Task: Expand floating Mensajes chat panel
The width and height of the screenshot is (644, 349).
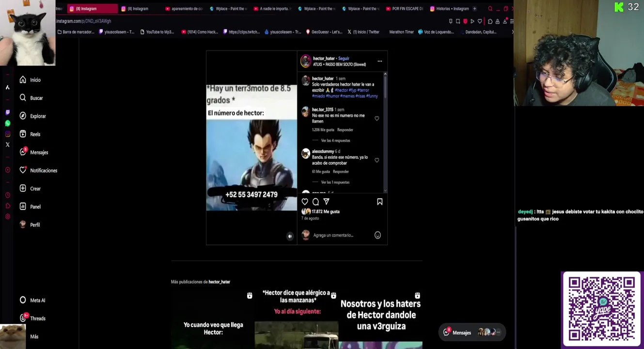Action: coord(472,333)
